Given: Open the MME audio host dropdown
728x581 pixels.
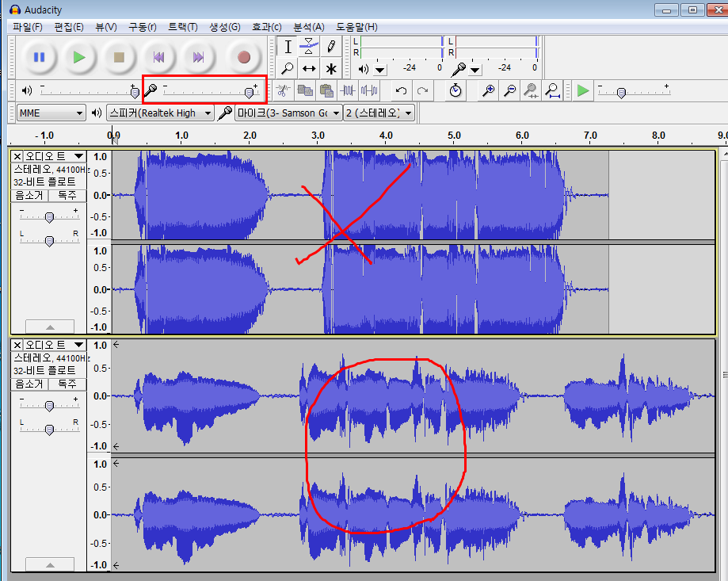Looking at the screenshot, I should click(51, 113).
